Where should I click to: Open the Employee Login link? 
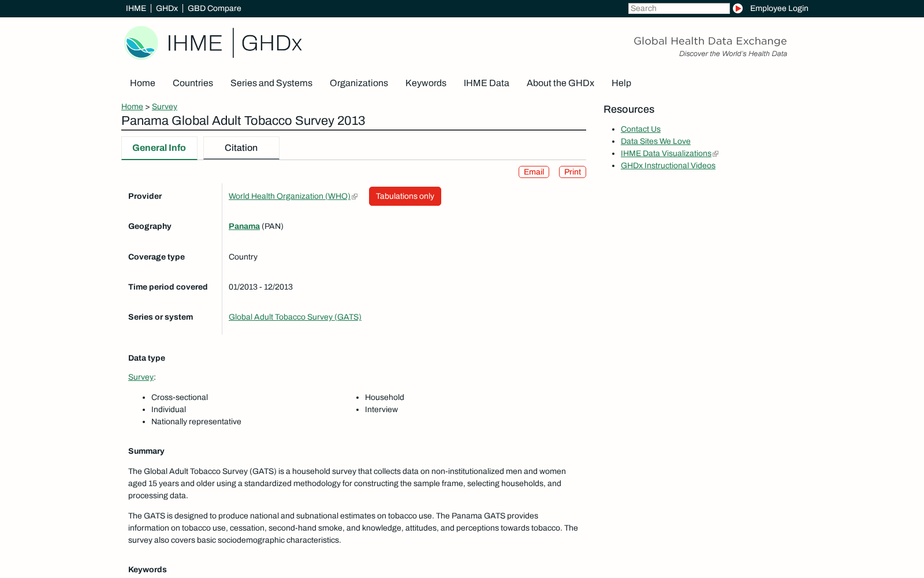click(779, 8)
